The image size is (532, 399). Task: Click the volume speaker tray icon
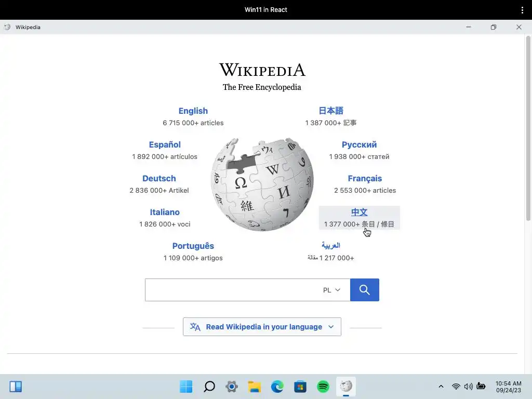coord(469,387)
